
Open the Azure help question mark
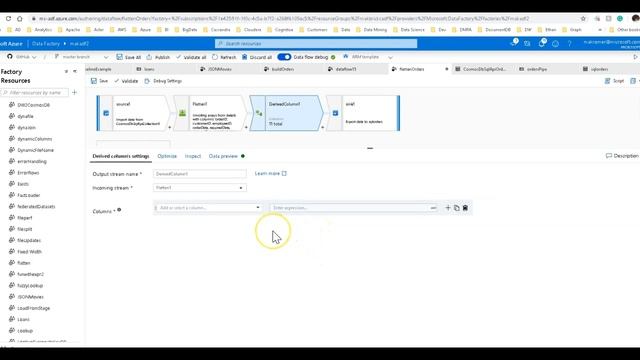pos(569,44)
